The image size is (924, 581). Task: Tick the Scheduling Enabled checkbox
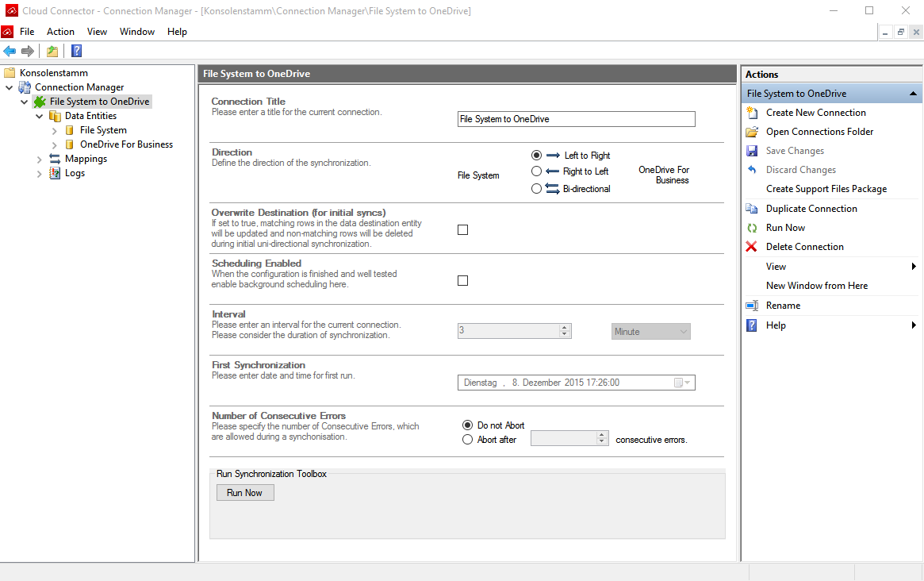pos(463,281)
